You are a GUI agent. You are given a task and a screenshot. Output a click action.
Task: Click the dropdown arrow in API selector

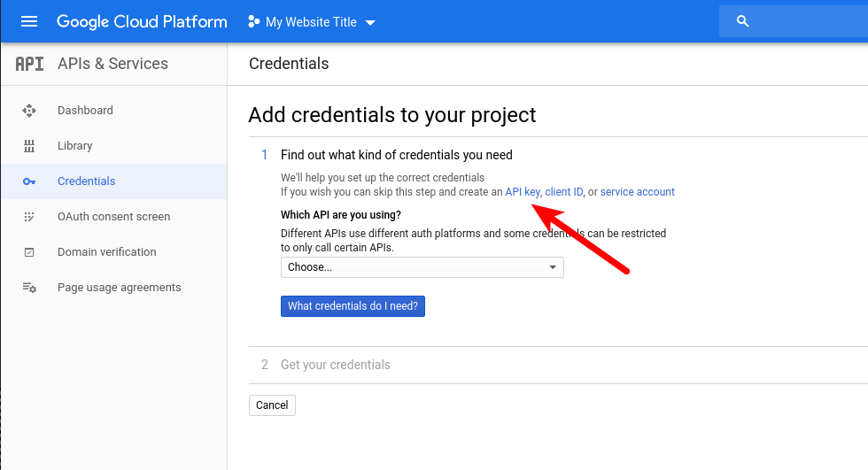point(553,267)
